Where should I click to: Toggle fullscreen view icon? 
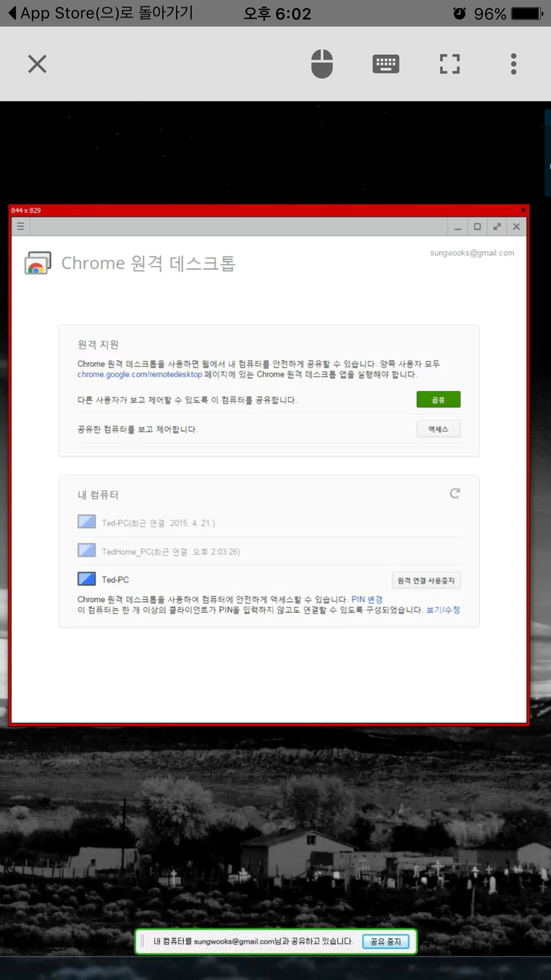click(x=450, y=64)
